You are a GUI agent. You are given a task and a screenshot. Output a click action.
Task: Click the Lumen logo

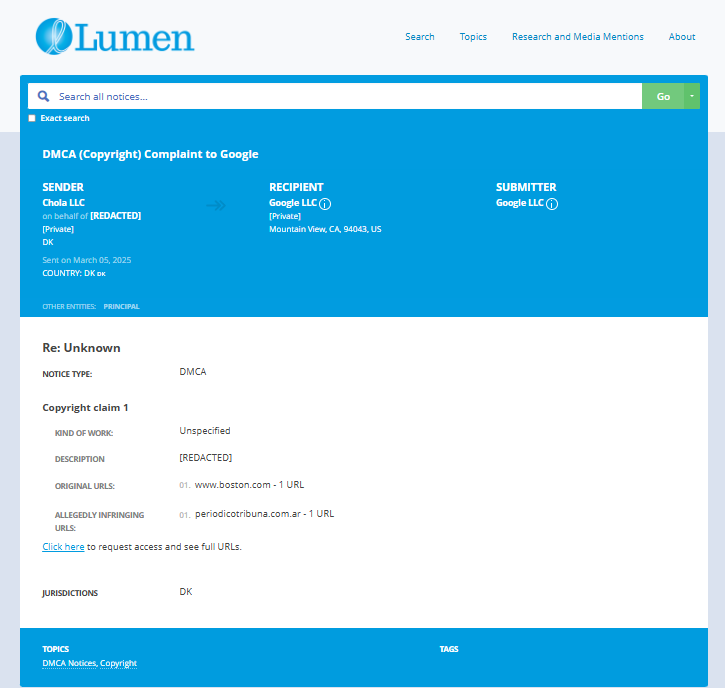click(x=115, y=37)
